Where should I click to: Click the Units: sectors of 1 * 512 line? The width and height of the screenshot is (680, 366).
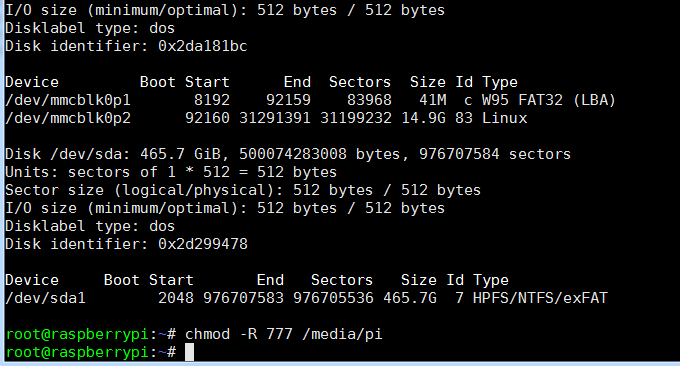[x=171, y=172]
